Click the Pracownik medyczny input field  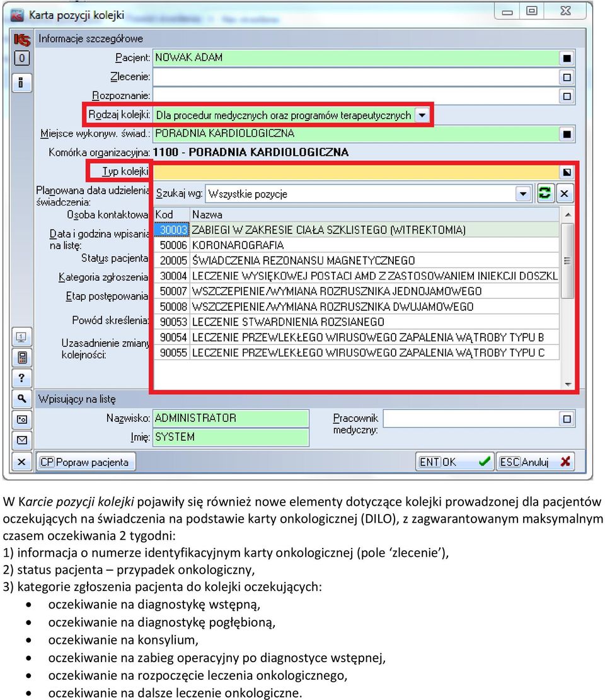[x=471, y=419]
